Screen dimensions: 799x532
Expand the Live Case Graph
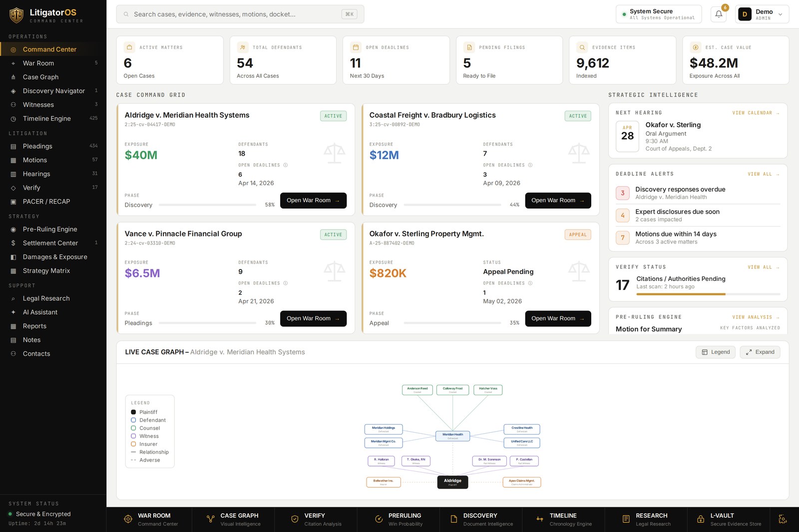coord(760,352)
